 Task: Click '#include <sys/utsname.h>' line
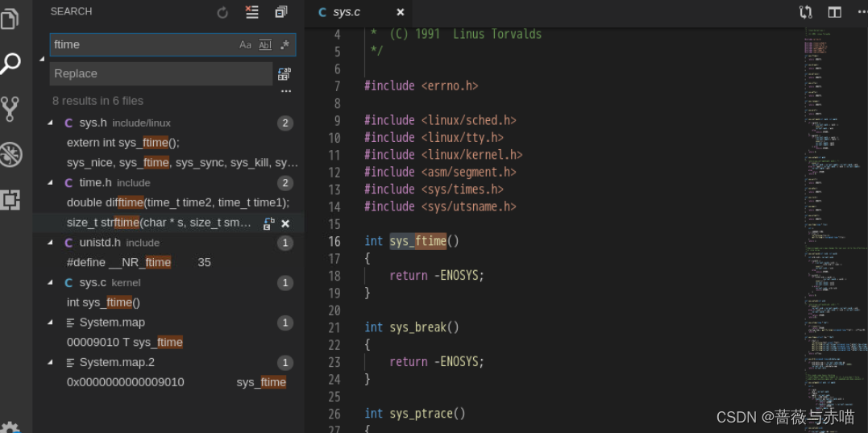[441, 206]
